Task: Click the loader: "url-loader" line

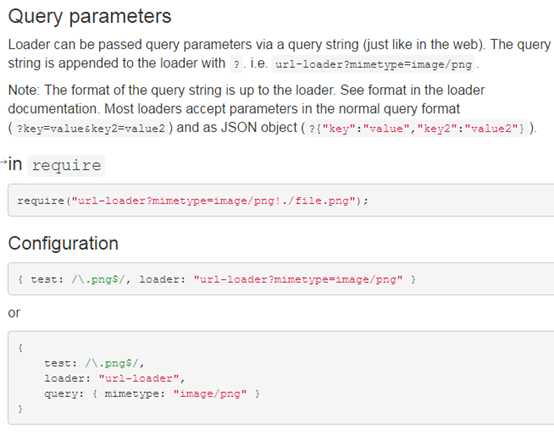Action: (114, 379)
